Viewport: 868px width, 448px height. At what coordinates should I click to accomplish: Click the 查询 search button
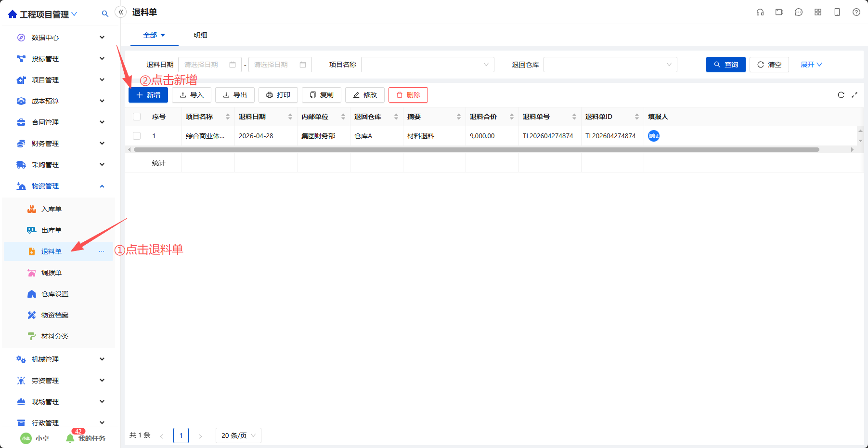(x=726, y=65)
